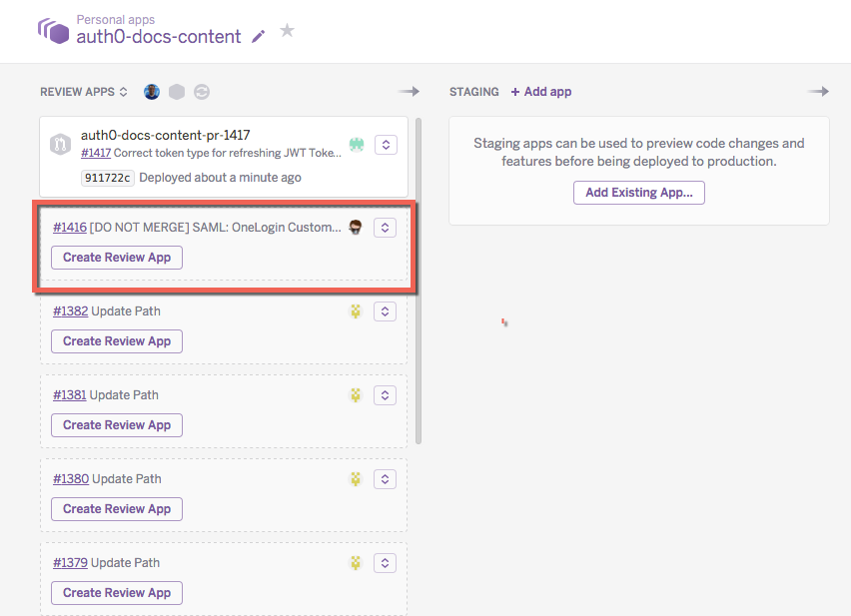Viewport: 851px width, 616px height.
Task: Click auth0-docs-content pipeline title
Action: (x=159, y=36)
